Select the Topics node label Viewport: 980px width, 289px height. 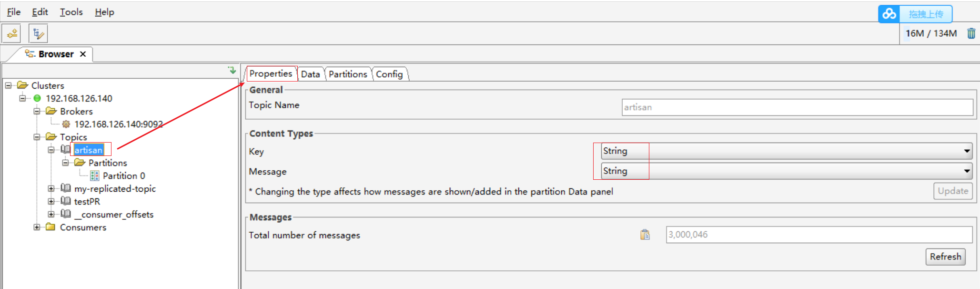73,137
